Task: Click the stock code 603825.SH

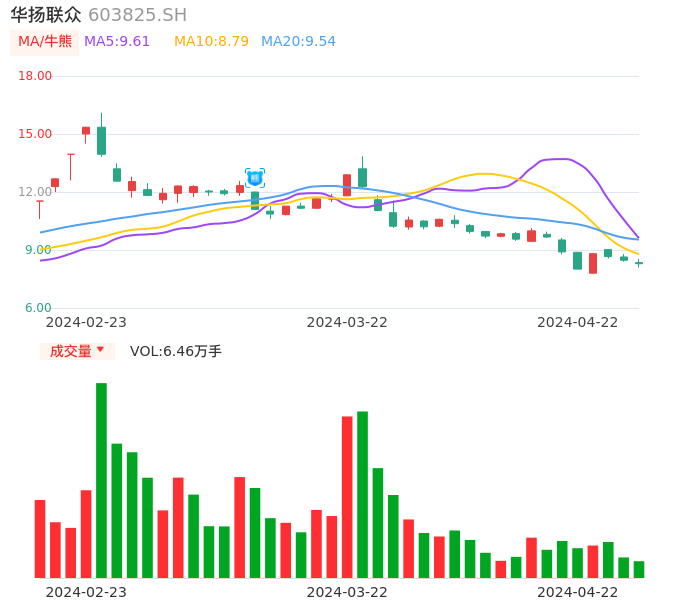Action: click(137, 15)
